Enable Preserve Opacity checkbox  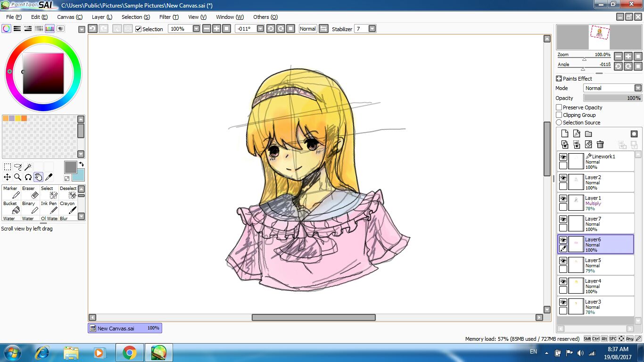[x=559, y=107]
